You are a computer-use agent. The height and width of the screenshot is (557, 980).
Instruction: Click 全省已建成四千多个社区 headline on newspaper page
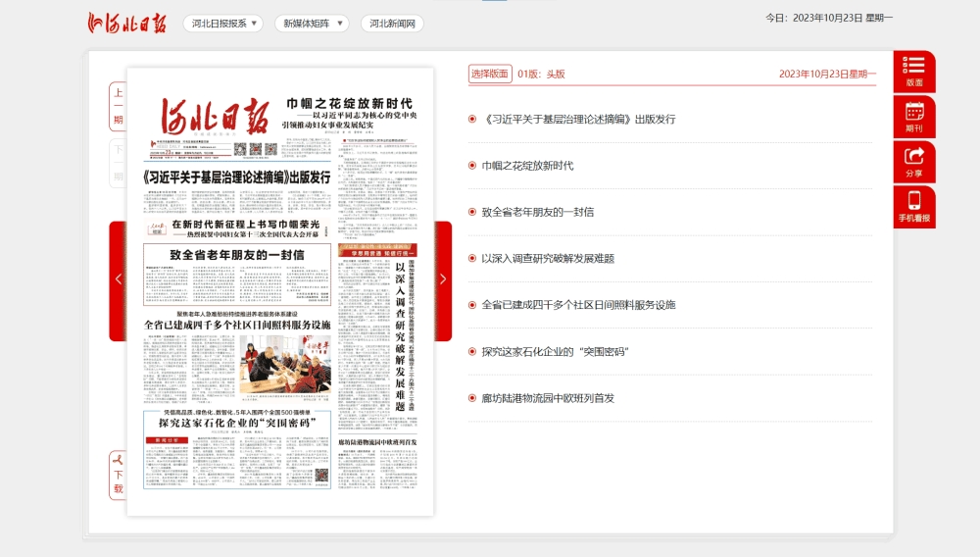pos(237,325)
